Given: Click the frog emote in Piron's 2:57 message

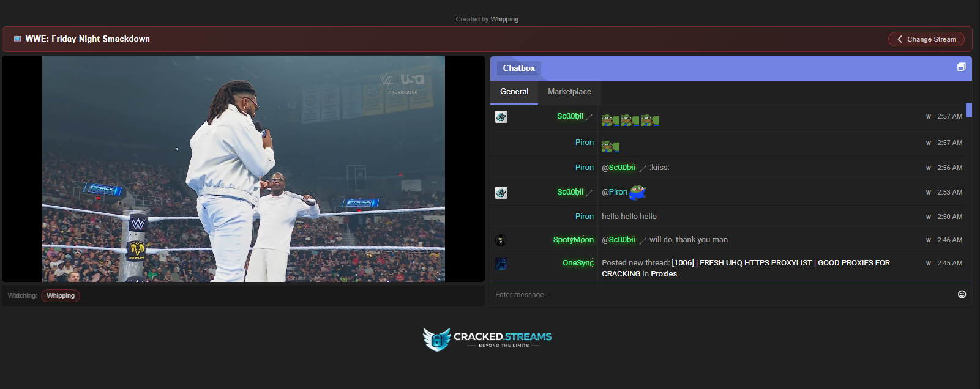Looking at the screenshot, I should click(x=610, y=146).
